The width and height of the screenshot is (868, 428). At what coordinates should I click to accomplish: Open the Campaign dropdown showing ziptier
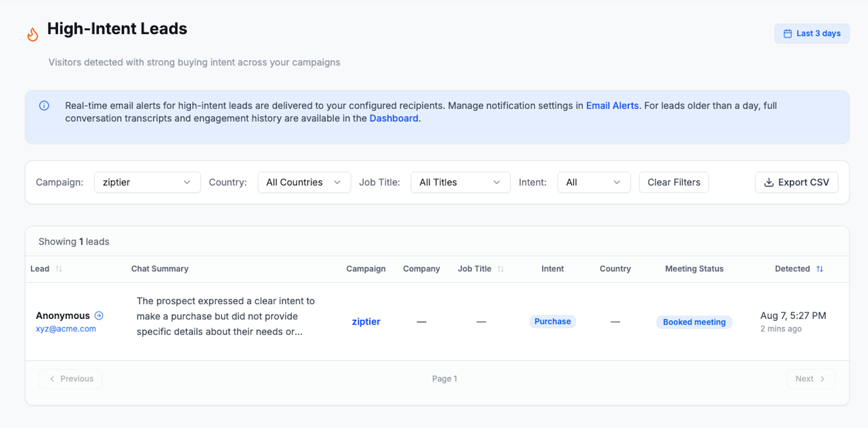pyautogui.click(x=147, y=182)
